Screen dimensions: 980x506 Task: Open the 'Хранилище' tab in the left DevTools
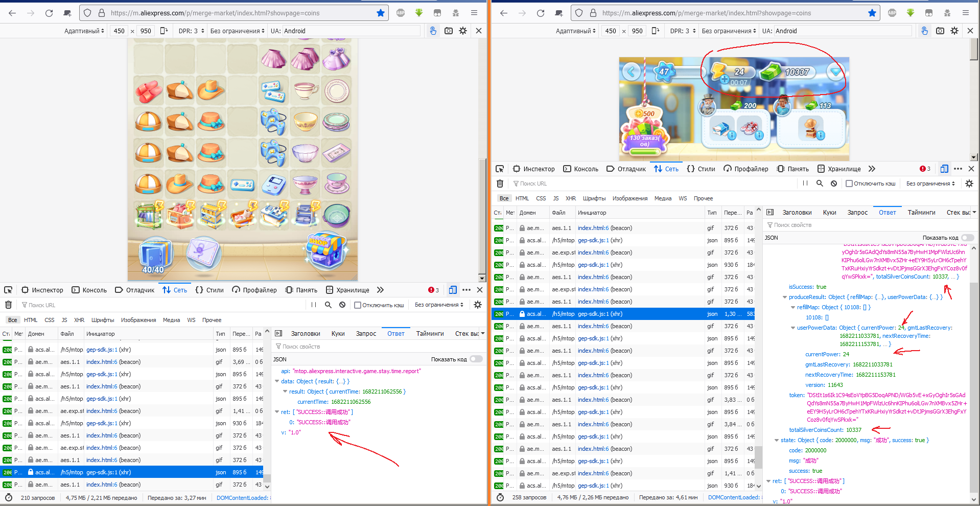[x=347, y=290]
